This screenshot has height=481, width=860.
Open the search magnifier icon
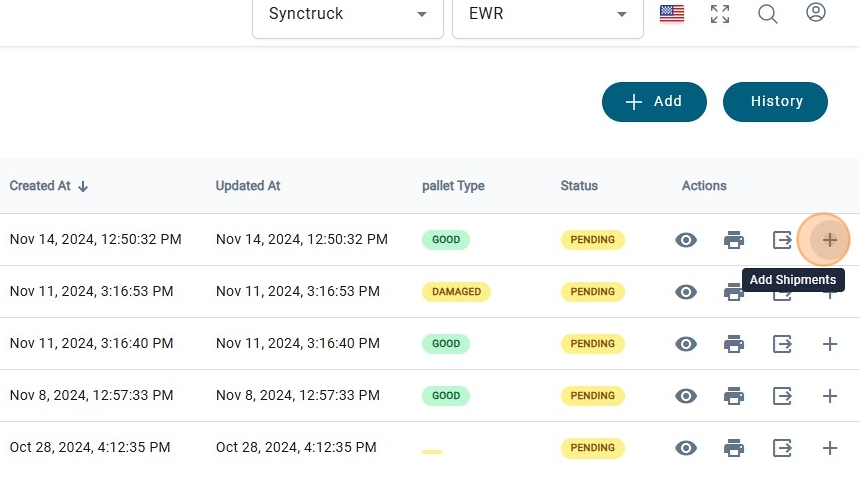pos(768,14)
